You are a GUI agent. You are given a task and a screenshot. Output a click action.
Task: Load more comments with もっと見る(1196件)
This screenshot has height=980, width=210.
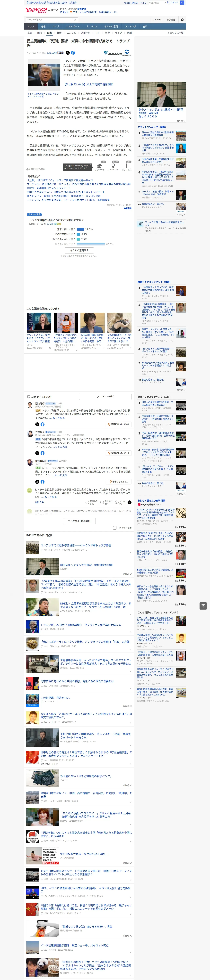[79, 521]
